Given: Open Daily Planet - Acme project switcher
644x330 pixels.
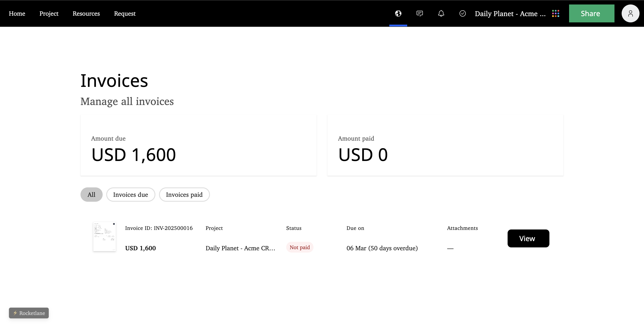Looking at the screenshot, I should click(510, 13).
